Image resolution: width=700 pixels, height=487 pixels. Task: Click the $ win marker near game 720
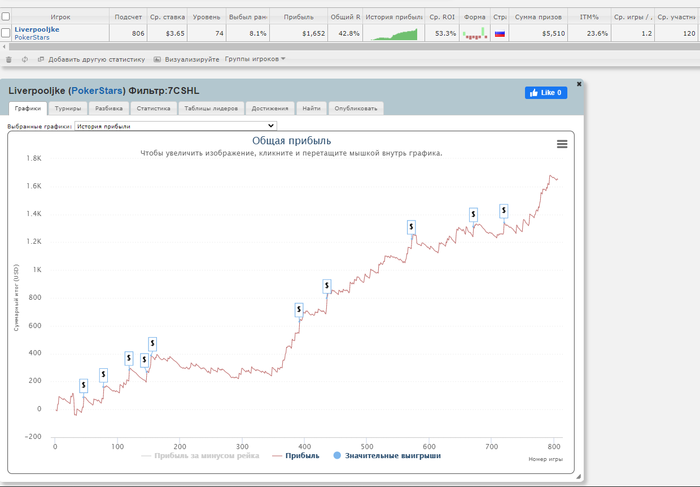click(x=504, y=211)
